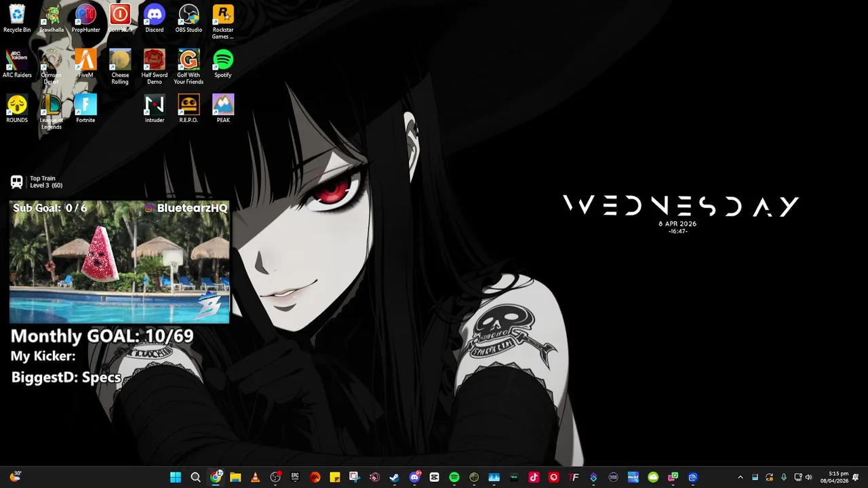Screen dimensions: 868x488
Task: Click the Sub Goal: 0 / 6 text
Action: pyautogui.click(x=50, y=208)
